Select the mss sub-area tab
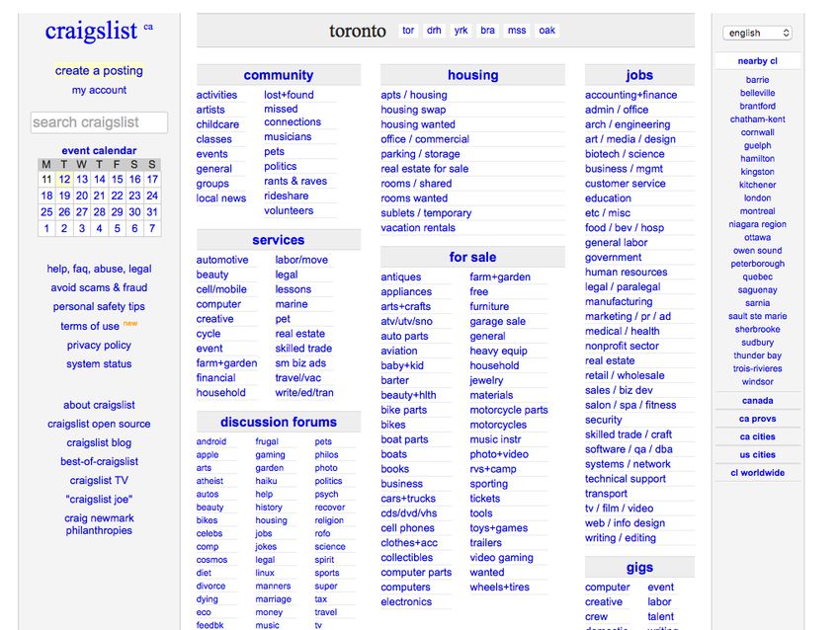The width and height of the screenshot is (840, 630). [x=517, y=31]
